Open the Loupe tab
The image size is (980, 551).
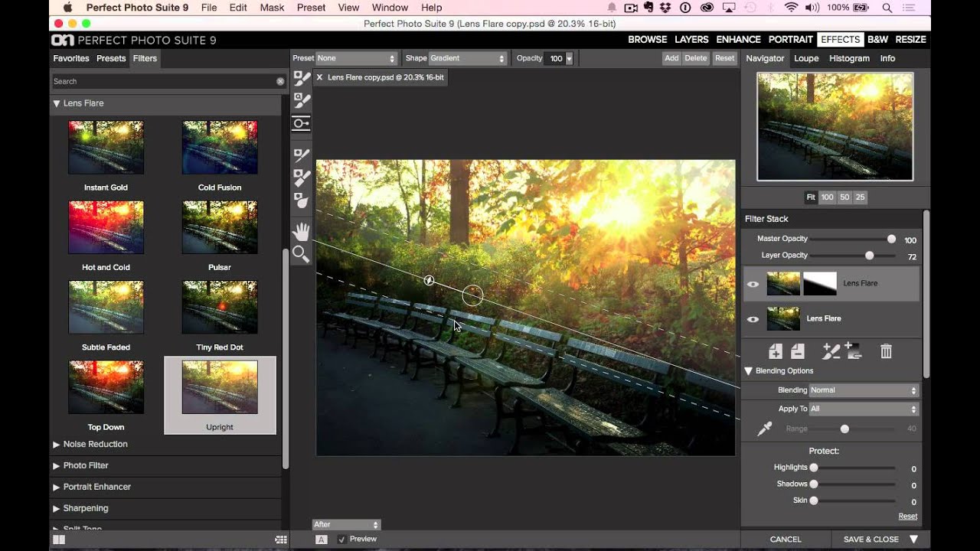click(806, 58)
